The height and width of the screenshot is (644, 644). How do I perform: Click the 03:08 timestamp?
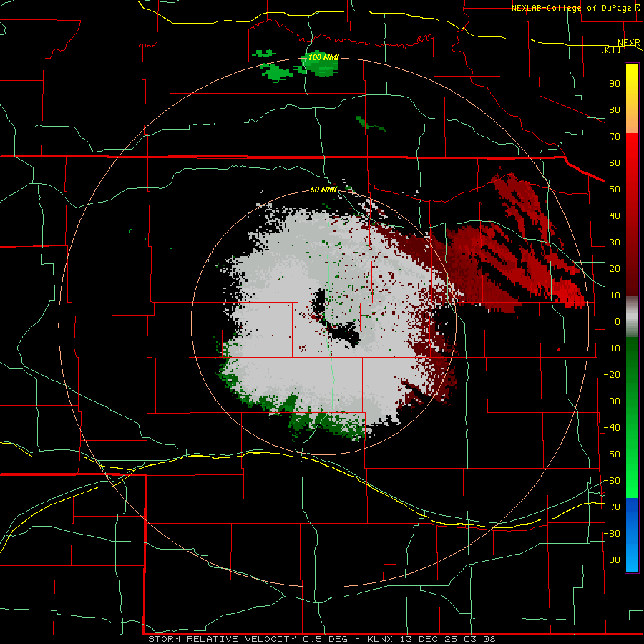[479, 639]
